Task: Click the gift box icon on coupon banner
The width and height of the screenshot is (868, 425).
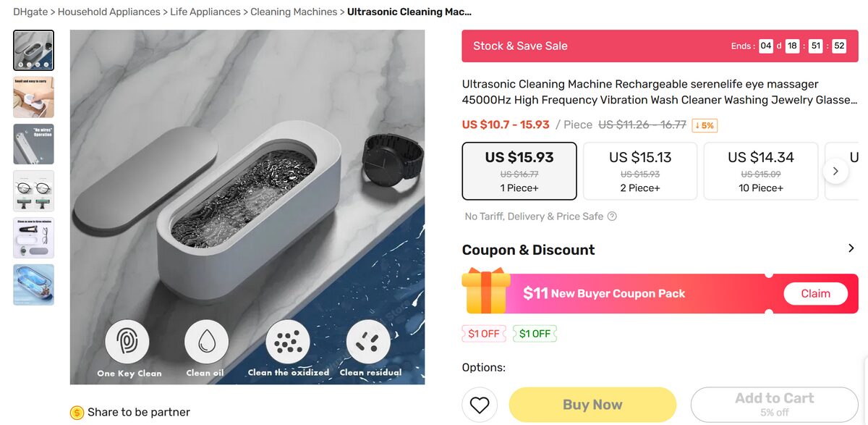Action: click(486, 293)
